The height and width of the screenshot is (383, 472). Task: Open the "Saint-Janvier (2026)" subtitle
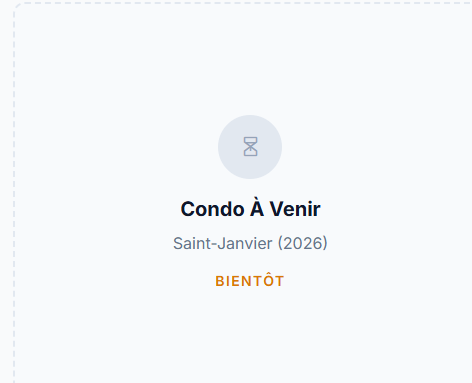click(250, 243)
